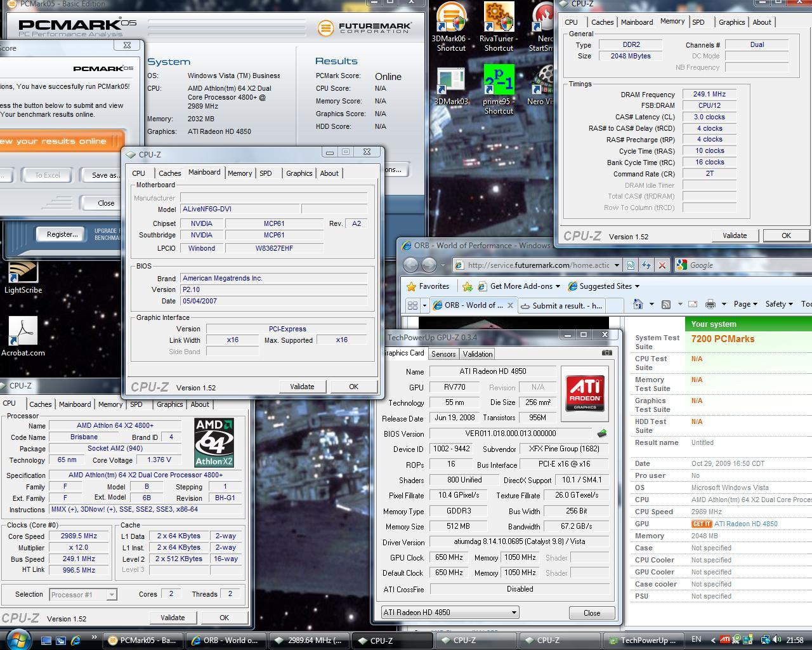This screenshot has width=812, height=650.
Task: Click the AMD Athlon X2 logo in CPU-Z
Action: coord(214,443)
